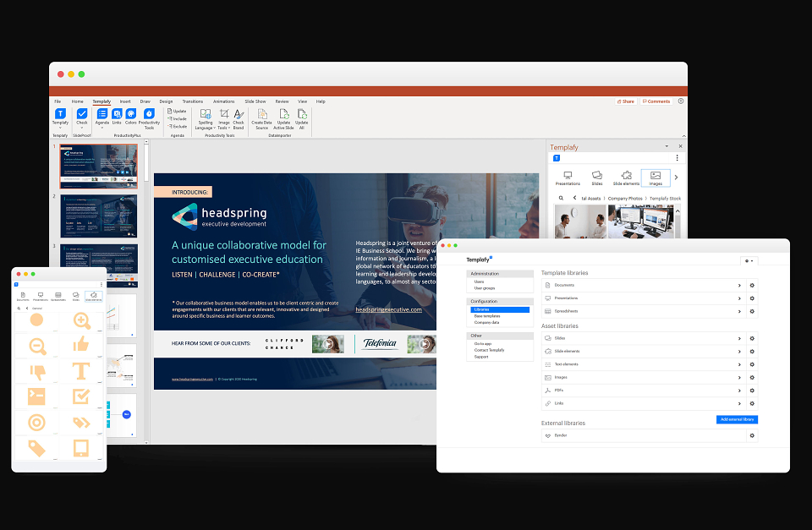
Task: Select slide 1 thumbnail in slide panel
Action: tap(98, 167)
